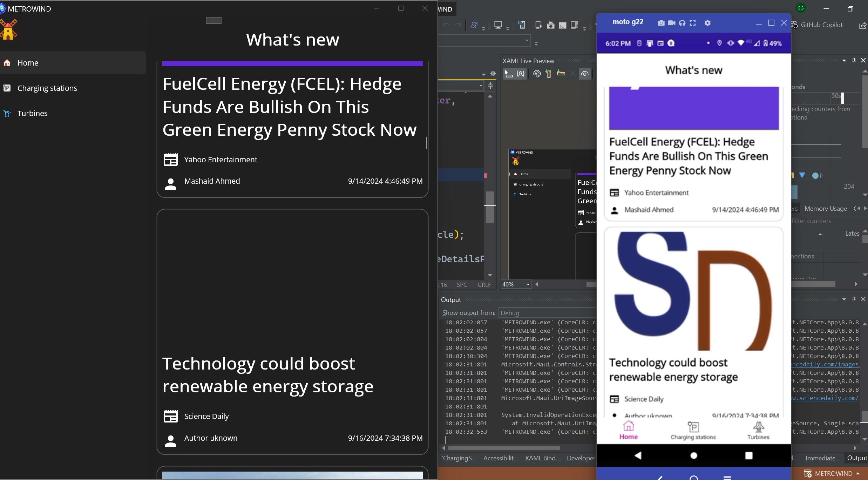Click EG account avatar in Visual Studio
868x480 pixels.
click(801, 8)
